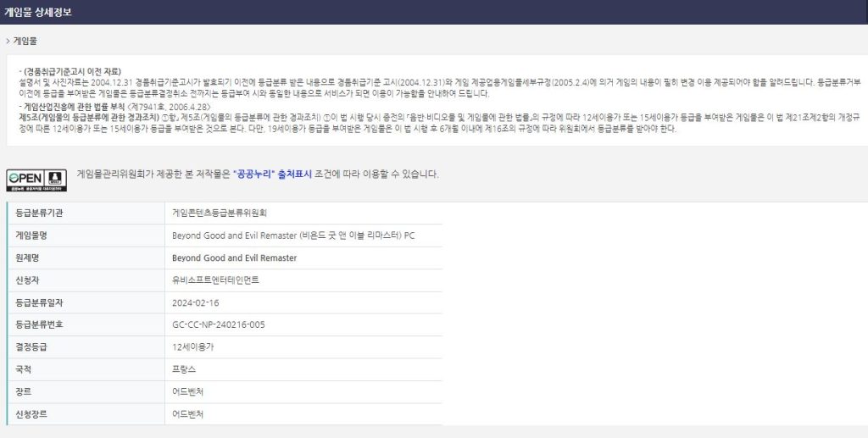Select the date 2024-02-16
Image resolution: width=868 pixels, height=438 pixels.
click(x=196, y=302)
